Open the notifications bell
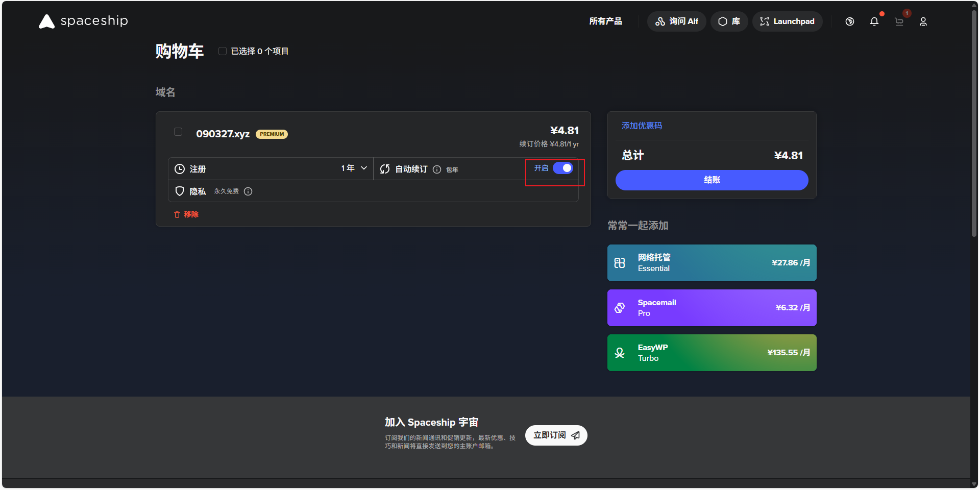Viewport: 980px width, 490px height. (x=874, y=21)
